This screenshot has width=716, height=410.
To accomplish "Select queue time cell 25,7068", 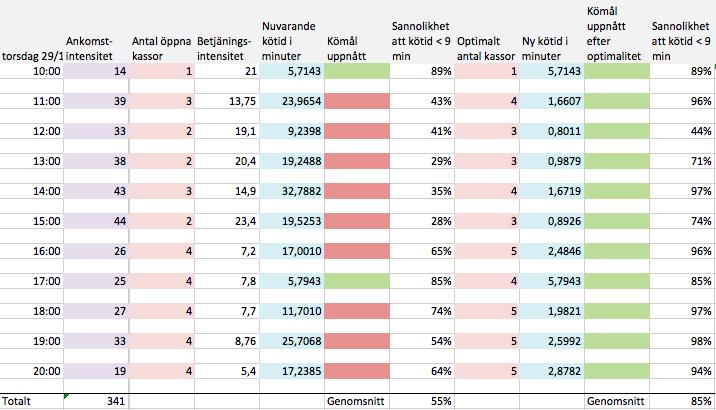I will pos(292,341).
